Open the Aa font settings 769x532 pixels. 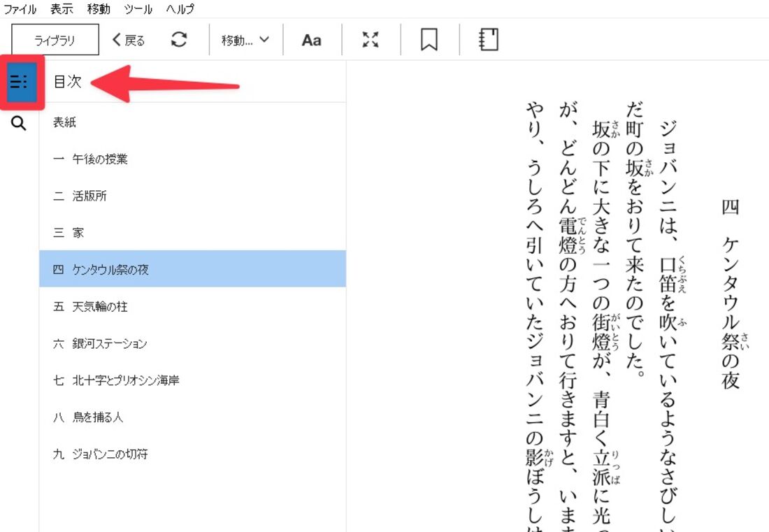coord(311,41)
